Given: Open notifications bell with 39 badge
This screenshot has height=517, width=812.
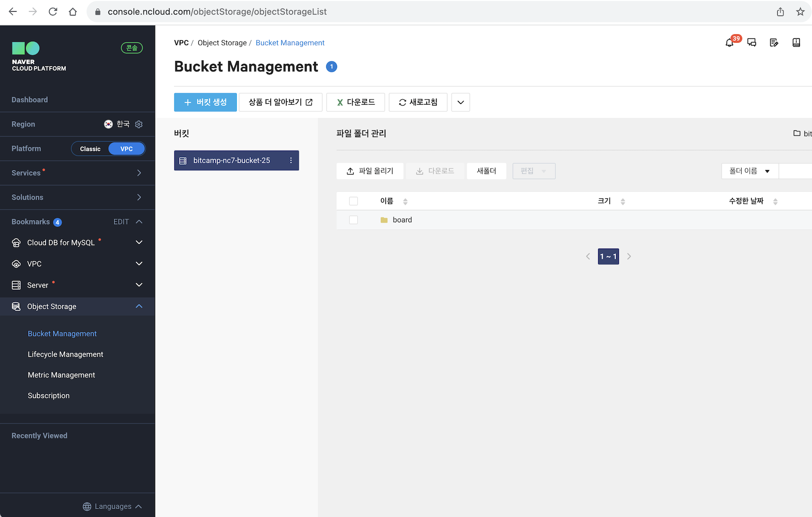Looking at the screenshot, I should pyautogui.click(x=729, y=43).
